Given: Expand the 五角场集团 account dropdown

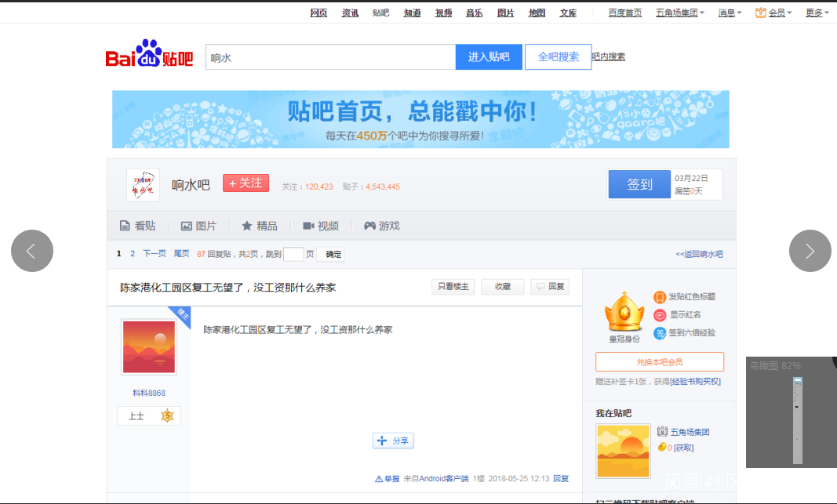Looking at the screenshot, I should click(679, 13).
